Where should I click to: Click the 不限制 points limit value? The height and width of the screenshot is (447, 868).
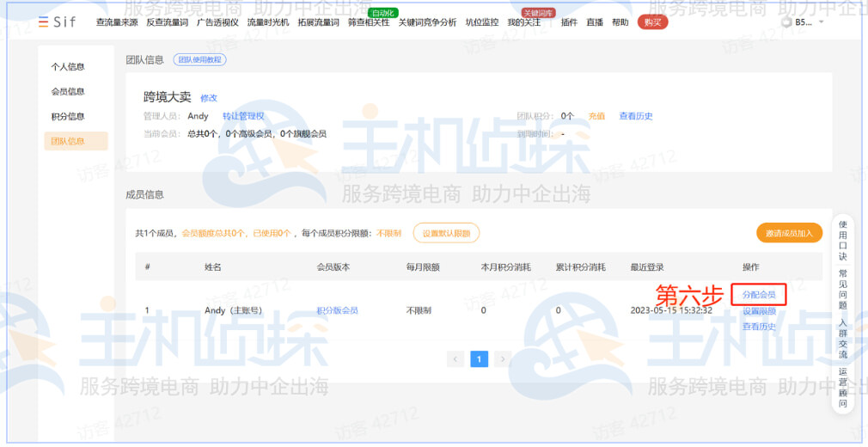tap(388, 233)
